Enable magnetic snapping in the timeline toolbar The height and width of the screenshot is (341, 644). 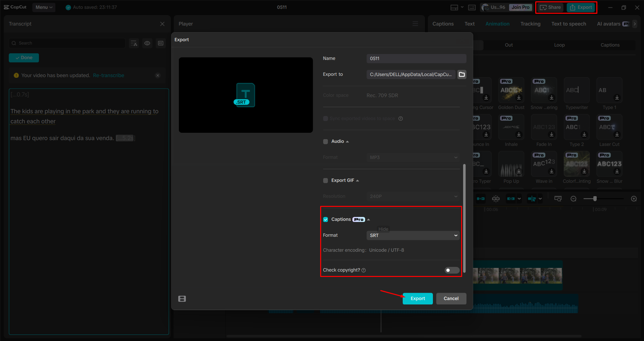(496, 198)
